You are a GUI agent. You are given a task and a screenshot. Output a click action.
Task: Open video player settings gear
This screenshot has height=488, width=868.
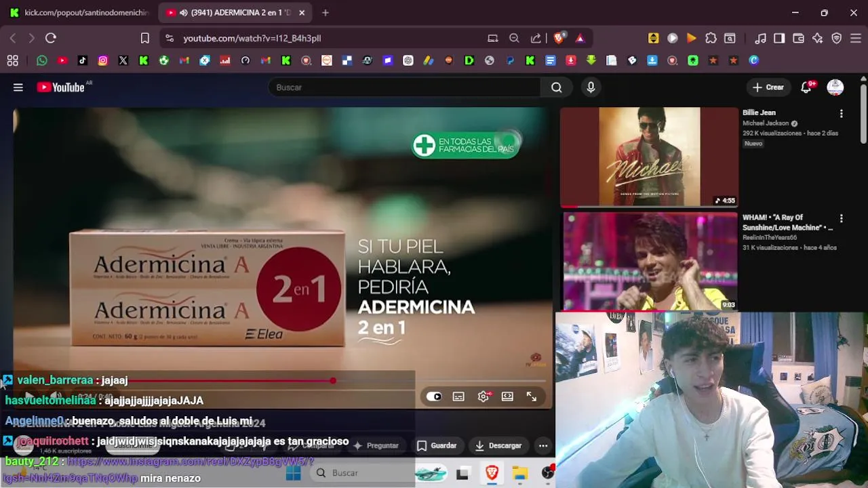[x=484, y=396]
